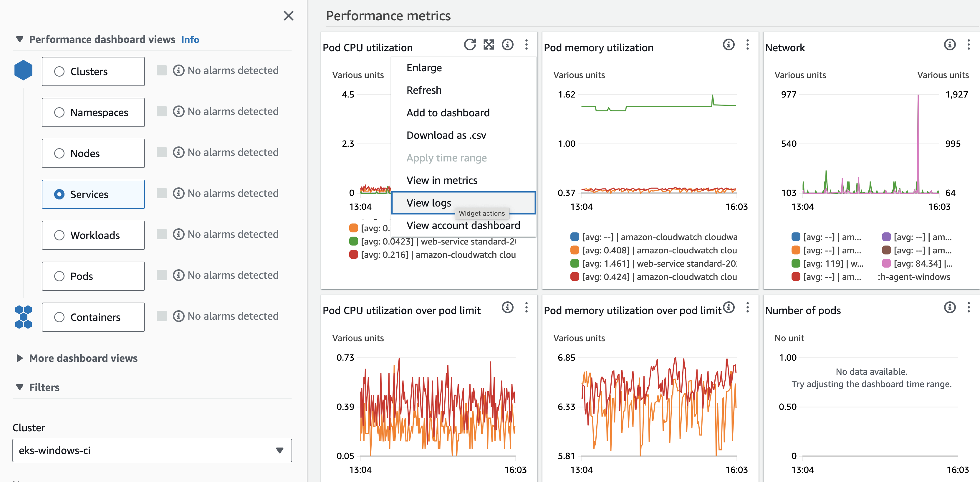
Task: Open the Info link beside Performance dashboard views
Action: click(x=190, y=39)
